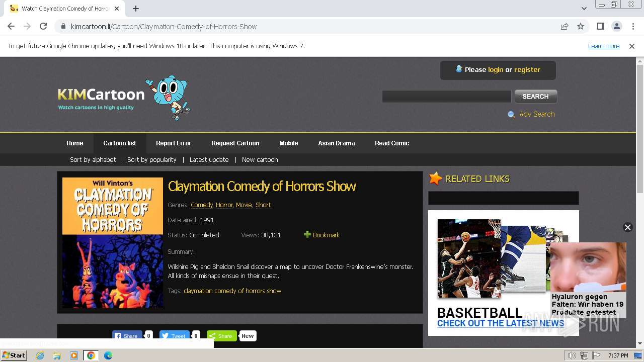Open Asian Drama menu item
Image resolution: width=644 pixels, height=362 pixels.
click(337, 143)
